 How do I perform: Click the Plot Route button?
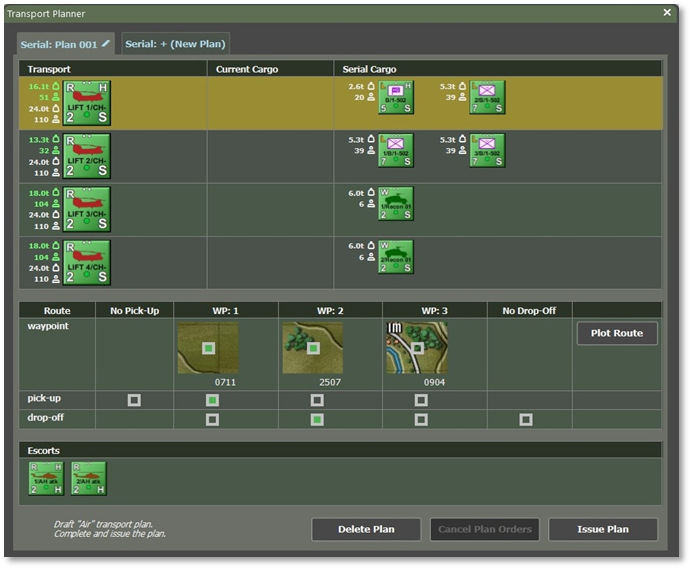pos(617,333)
